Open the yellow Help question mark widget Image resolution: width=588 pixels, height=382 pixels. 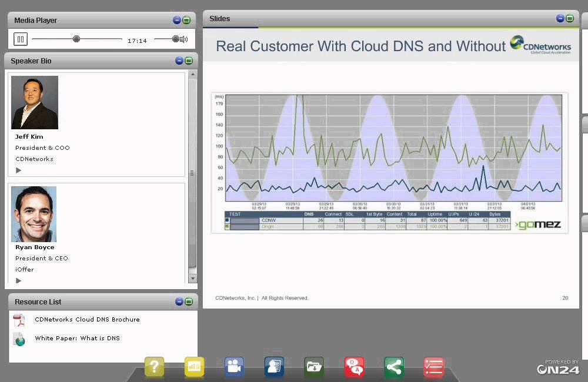pos(154,367)
